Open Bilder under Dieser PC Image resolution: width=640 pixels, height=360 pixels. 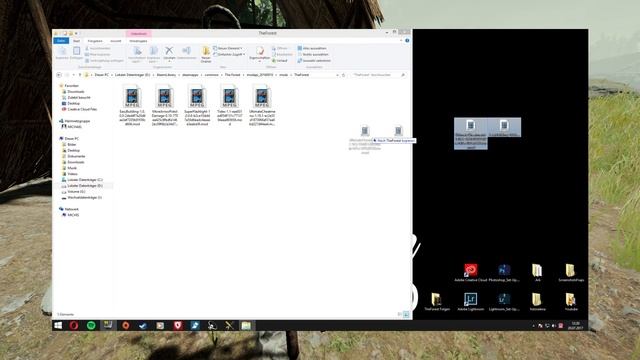[69, 144]
